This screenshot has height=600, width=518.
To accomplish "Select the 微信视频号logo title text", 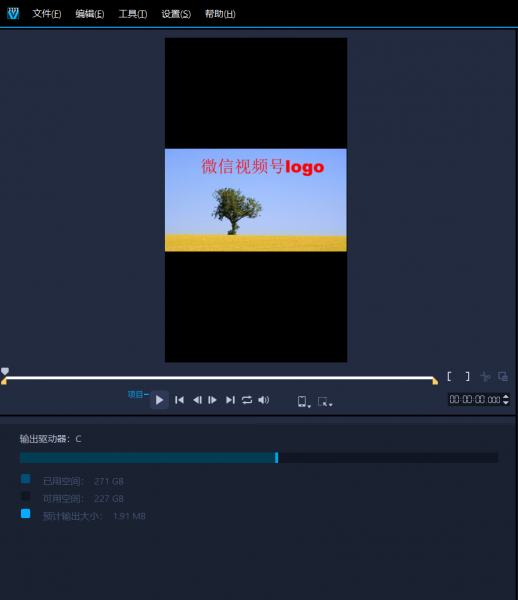I will coord(262,167).
